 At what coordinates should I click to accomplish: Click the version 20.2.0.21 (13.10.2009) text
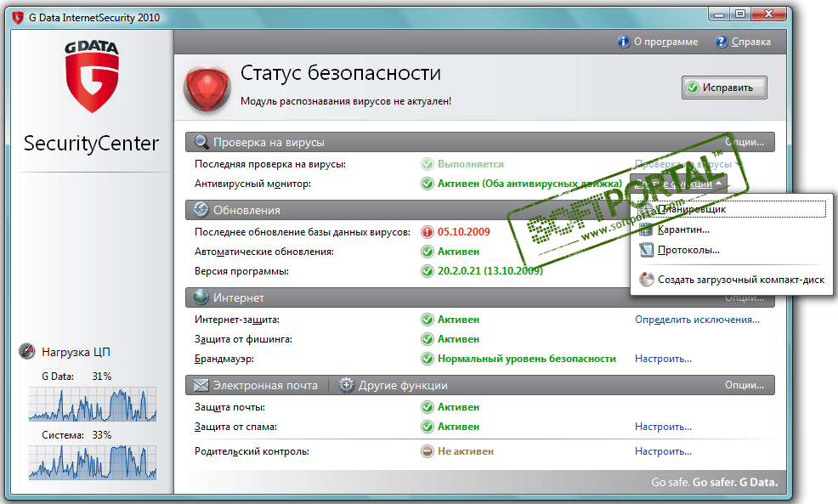(x=490, y=271)
